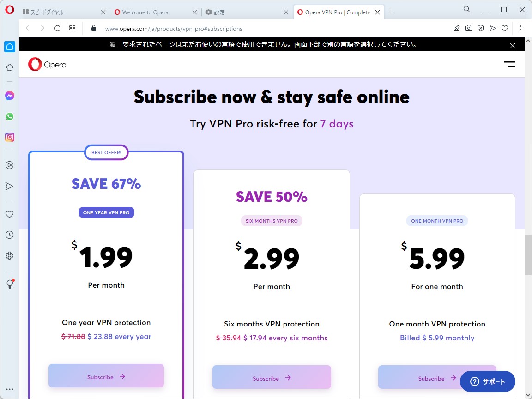Dismiss the language notice banner
This screenshot has height=399, width=532.
click(512, 45)
